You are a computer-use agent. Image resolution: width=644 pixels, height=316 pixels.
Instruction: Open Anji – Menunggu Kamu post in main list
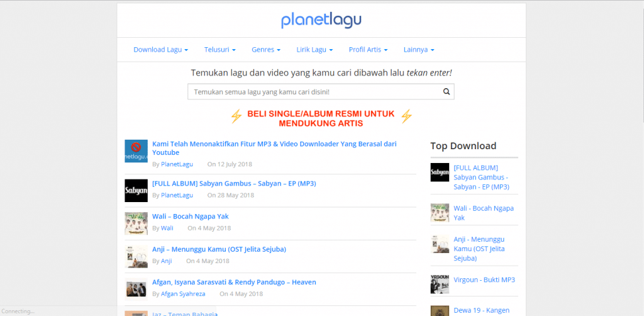[219, 249]
